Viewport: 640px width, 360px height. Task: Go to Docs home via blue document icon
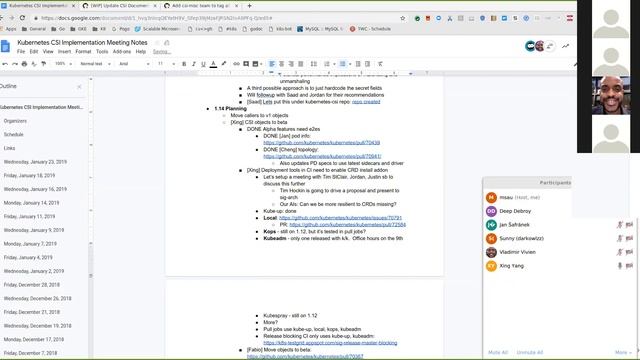[6, 46]
